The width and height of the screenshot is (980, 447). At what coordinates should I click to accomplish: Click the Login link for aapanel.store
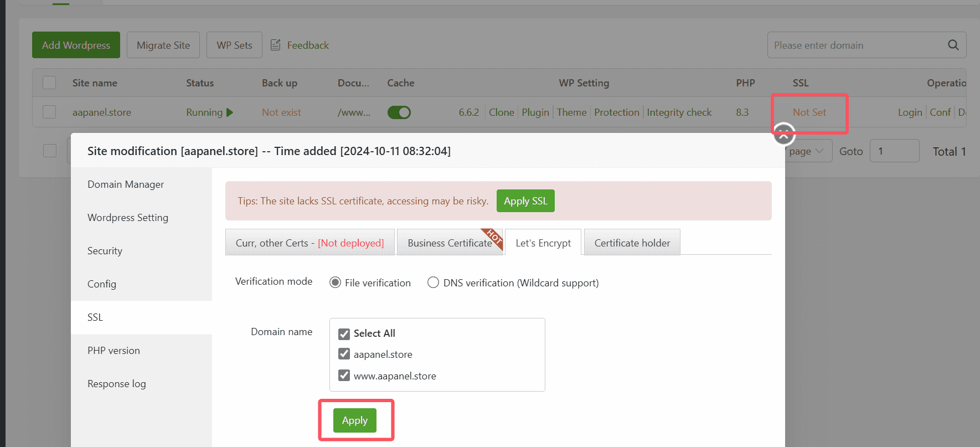[x=910, y=112]
